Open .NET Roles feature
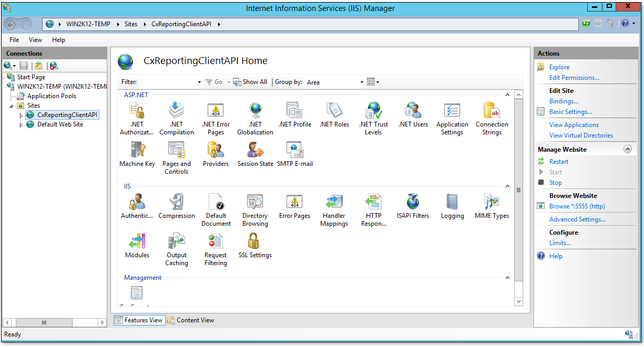This screenshot has width=644, height=347. [x=334, y=115]
